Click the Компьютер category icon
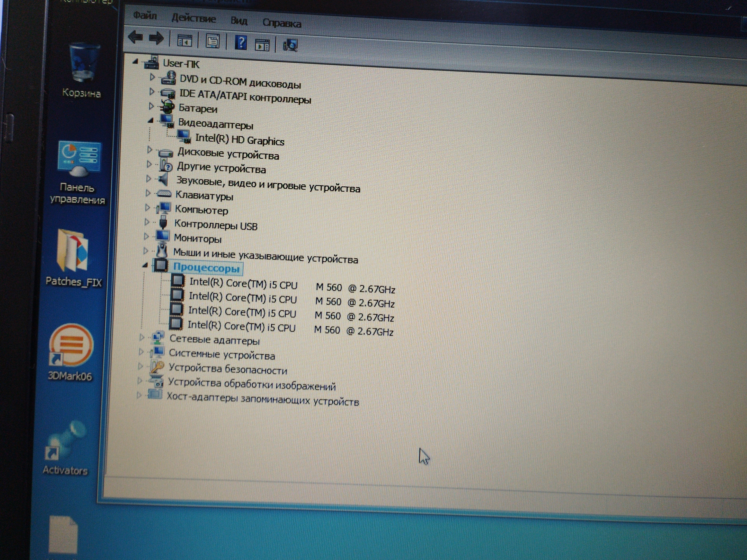The width and height of the screenshot is (747, 560). click(x=163, y=208)
